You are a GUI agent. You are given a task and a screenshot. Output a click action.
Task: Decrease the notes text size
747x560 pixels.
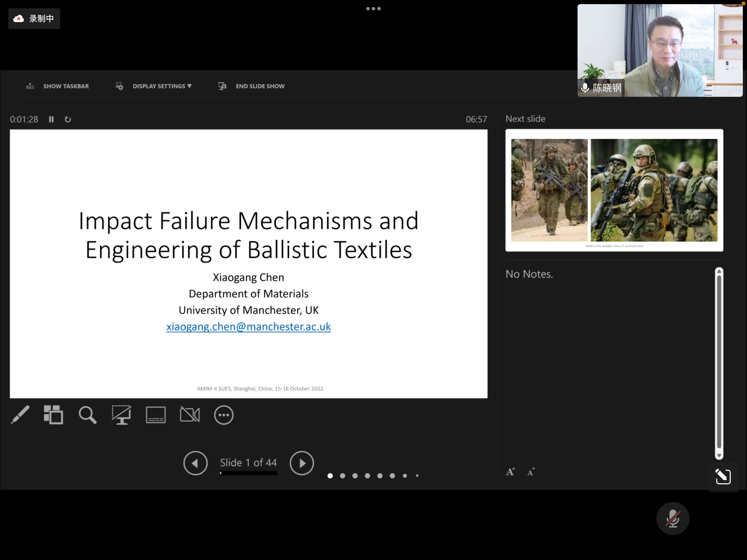coord(531,472)
